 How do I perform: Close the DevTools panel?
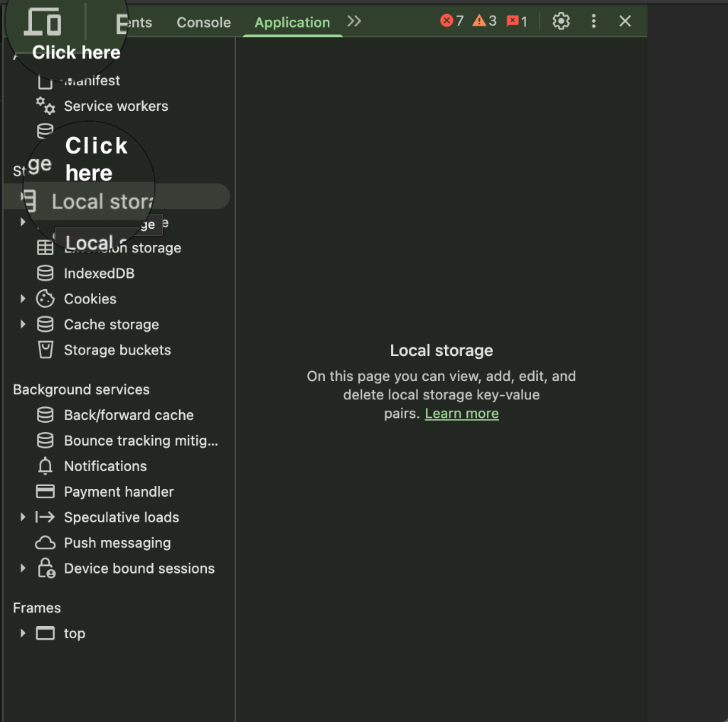tap(625, 21)
